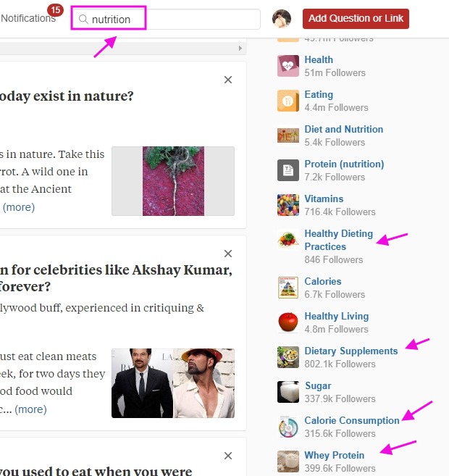Dismiss the 'exist in nature' question card
This screenshot has width=449, height=476.
click(x=228, y=80)
